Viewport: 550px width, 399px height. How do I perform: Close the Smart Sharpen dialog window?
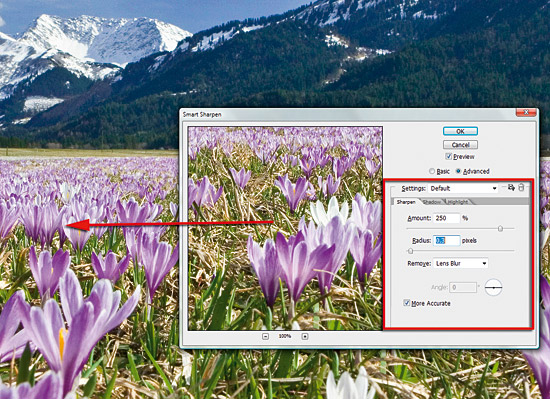tap(526, 112)
